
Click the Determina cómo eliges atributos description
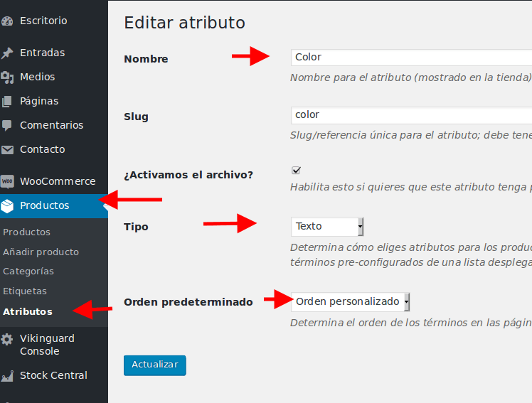[411, 255]
